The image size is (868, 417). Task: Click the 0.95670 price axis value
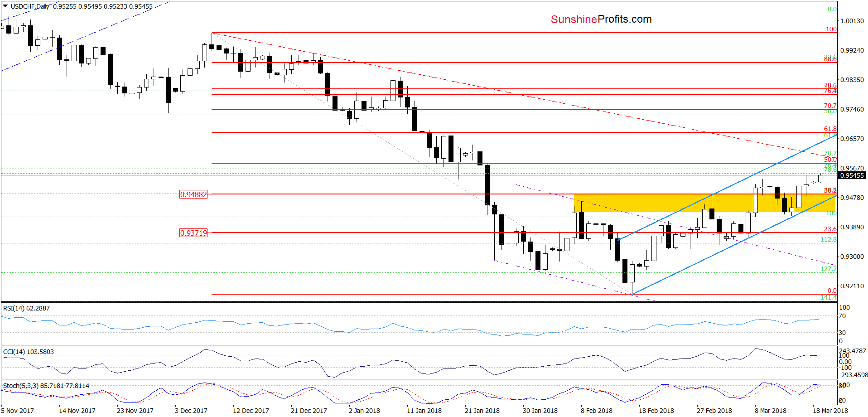[852, 168]
